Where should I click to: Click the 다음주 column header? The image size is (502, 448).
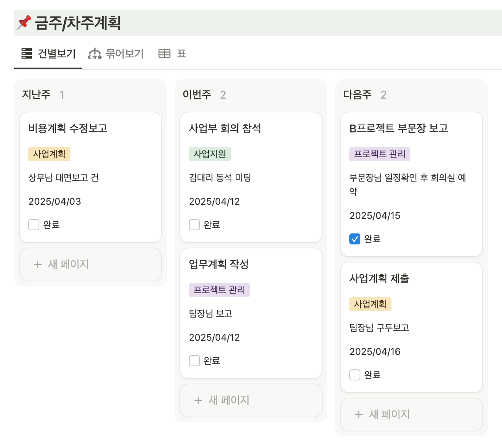[357, 95]
